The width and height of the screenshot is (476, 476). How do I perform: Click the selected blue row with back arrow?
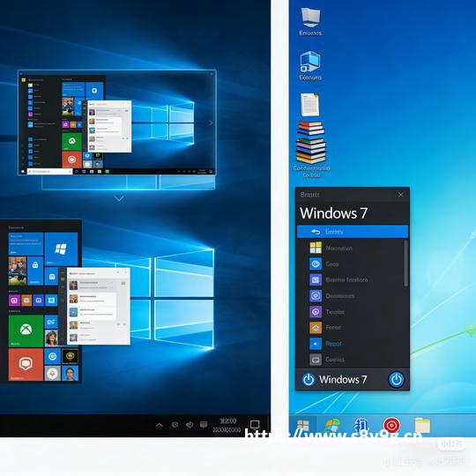tap(353, 232)
